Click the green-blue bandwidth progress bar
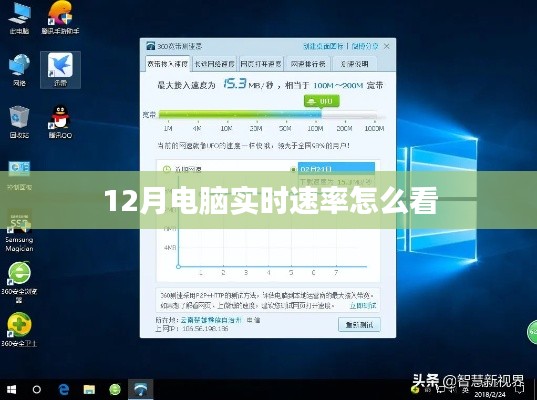 pos(268,114)
